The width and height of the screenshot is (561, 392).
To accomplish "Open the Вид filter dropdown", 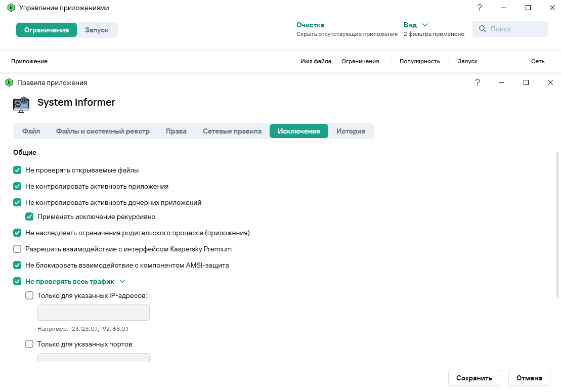I will pyautogui.click(x=415, y=25).
